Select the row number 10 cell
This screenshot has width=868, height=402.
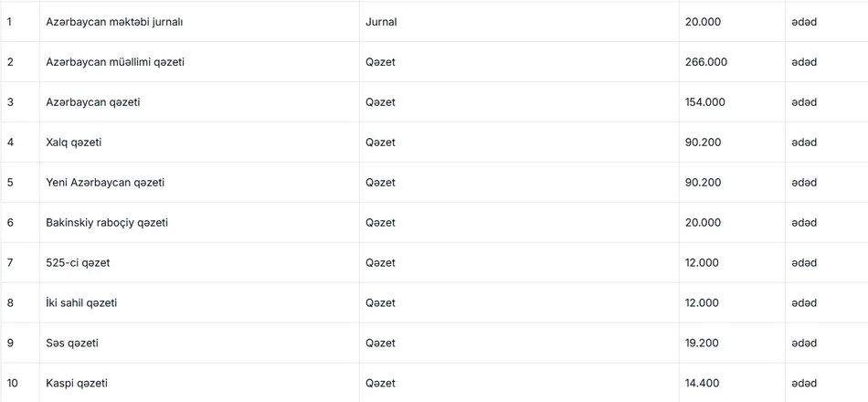[x=12, y=383]
